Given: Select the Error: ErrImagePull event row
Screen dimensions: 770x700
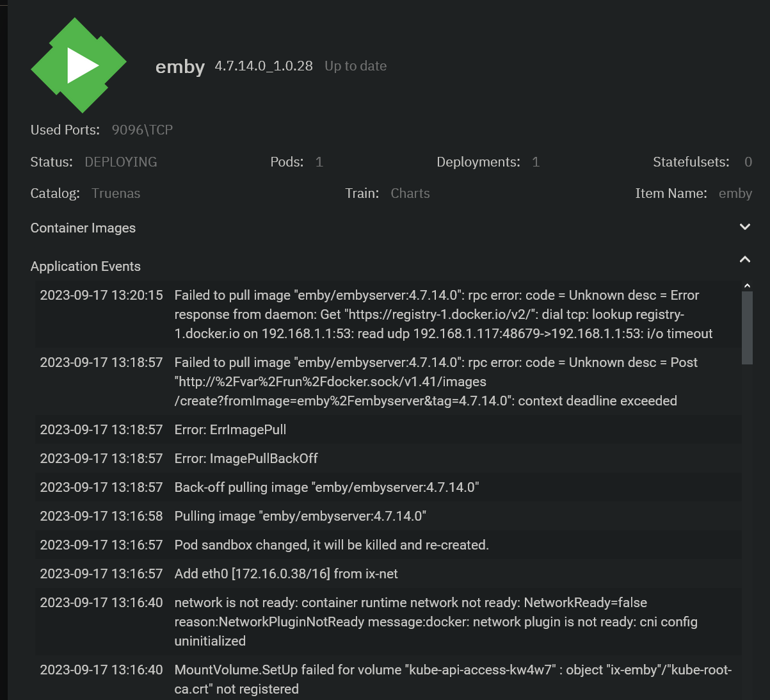Looking at the screenshot, I should [x=388, y=430].
